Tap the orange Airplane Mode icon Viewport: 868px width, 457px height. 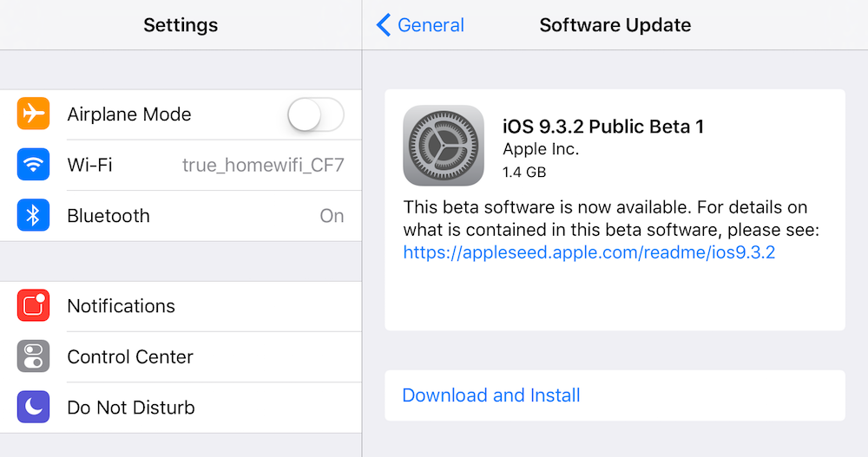[33, 114]
